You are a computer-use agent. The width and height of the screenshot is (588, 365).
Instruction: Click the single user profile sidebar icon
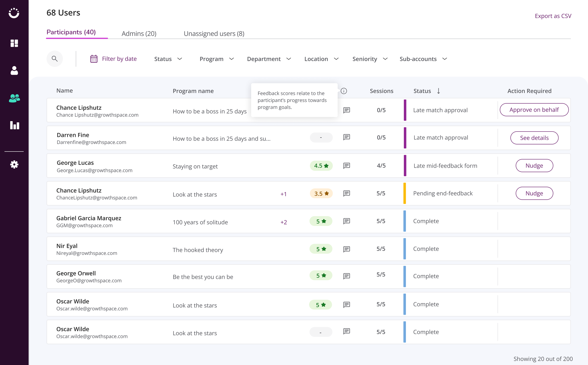14,70
